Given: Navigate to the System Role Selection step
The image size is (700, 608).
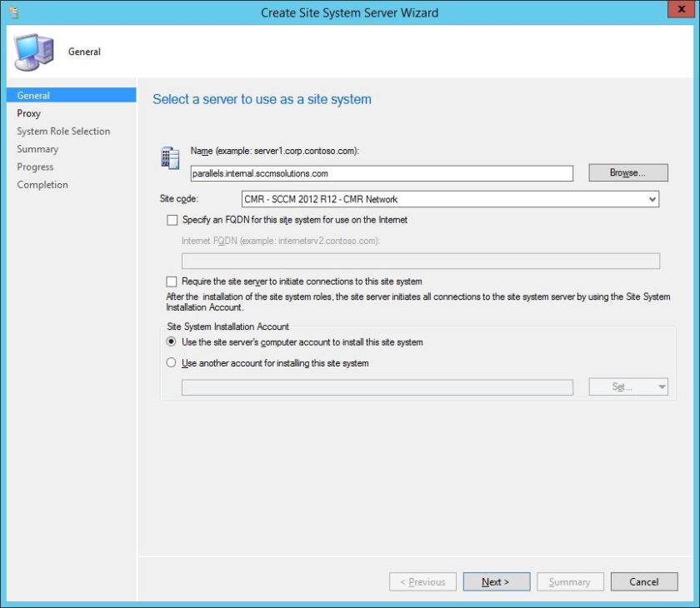Looking at the screenshot, I should [x=62, y=131].
